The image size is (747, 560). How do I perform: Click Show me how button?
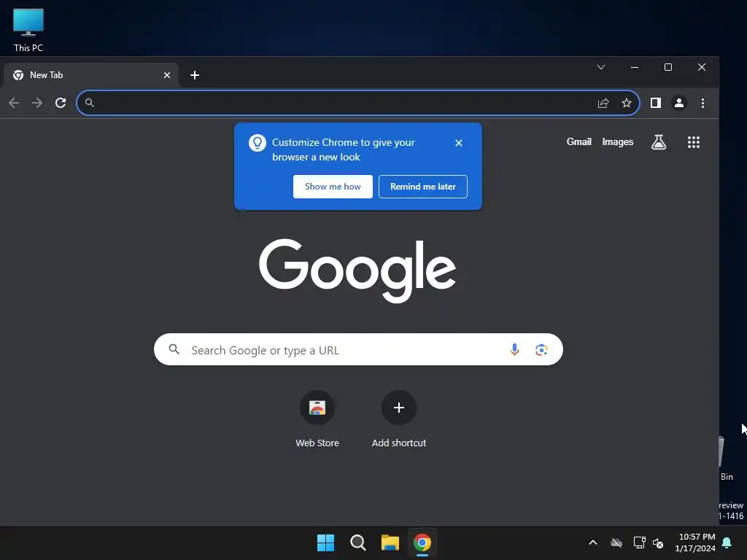point(333,187)
